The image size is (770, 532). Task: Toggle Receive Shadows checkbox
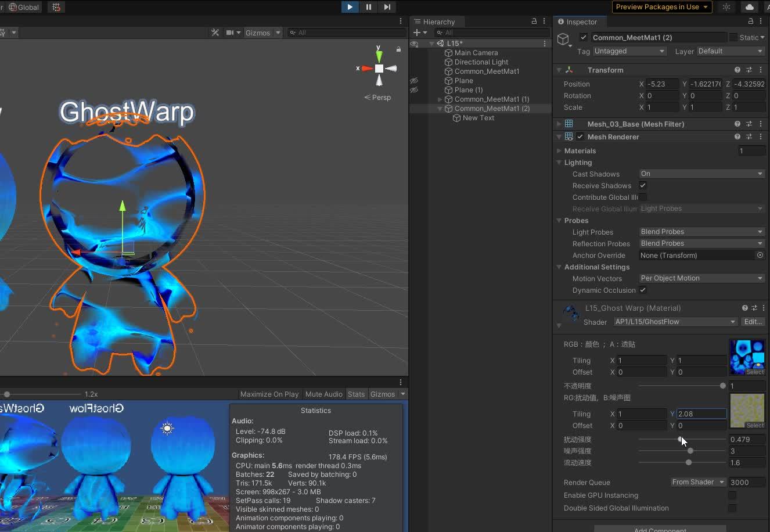[643, 185]
